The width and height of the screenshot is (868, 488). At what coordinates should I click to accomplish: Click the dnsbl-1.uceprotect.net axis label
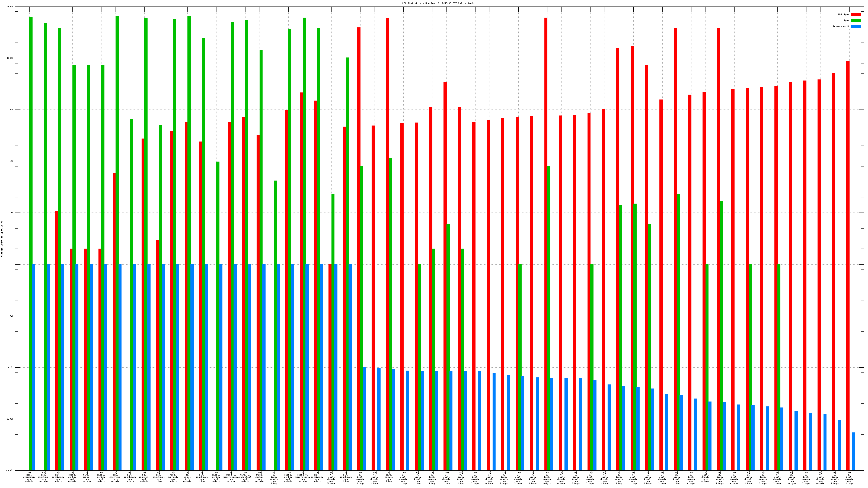point(231,477)
